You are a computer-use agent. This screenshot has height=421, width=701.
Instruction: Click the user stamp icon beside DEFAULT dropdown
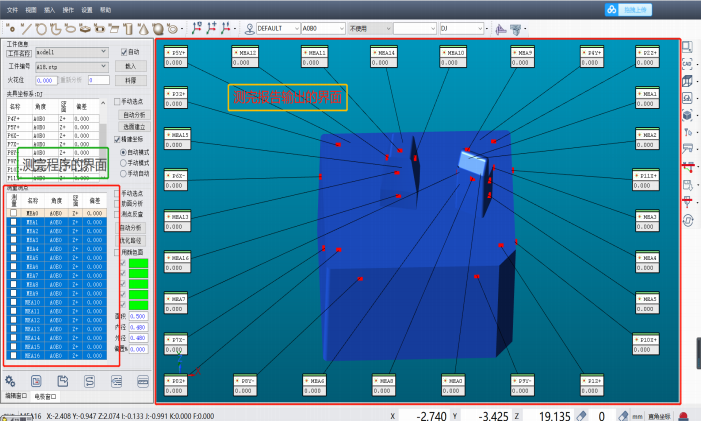[248, 28]
